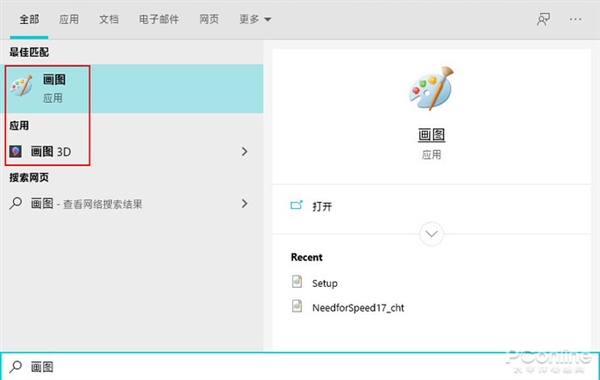The height and width of the screenshot is (380, 600).
Task: Click the NeedforSpeed17_cht file icon
Action: [x=297, y=307]
